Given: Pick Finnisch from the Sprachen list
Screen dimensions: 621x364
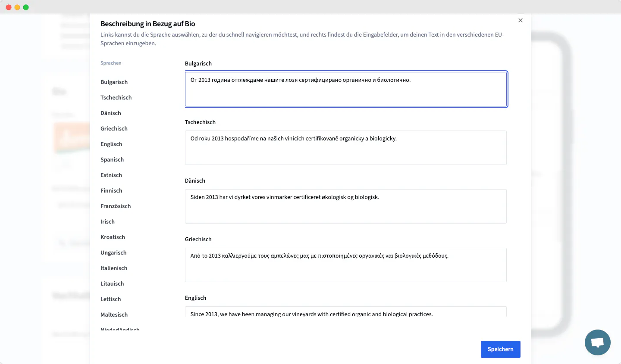Looking at the screenshot, I should click(111, 190).
